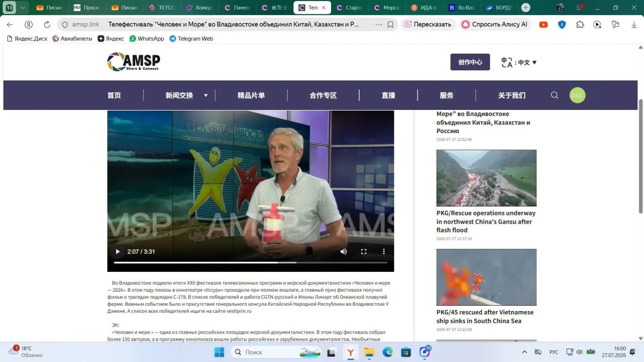Play the video in the player
The width and height of the screenshot is (644, 362).
pos(118,252)
